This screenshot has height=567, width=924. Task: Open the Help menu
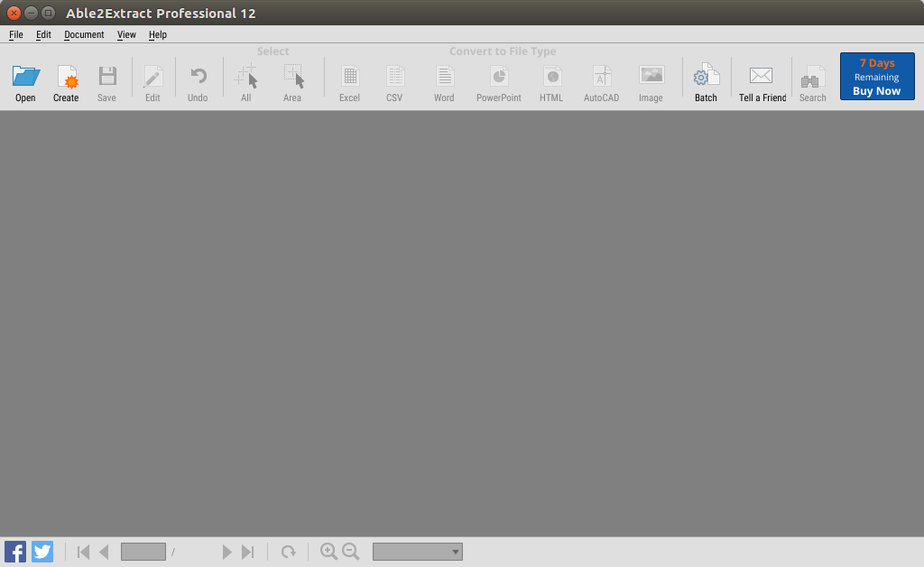point(158,34)
